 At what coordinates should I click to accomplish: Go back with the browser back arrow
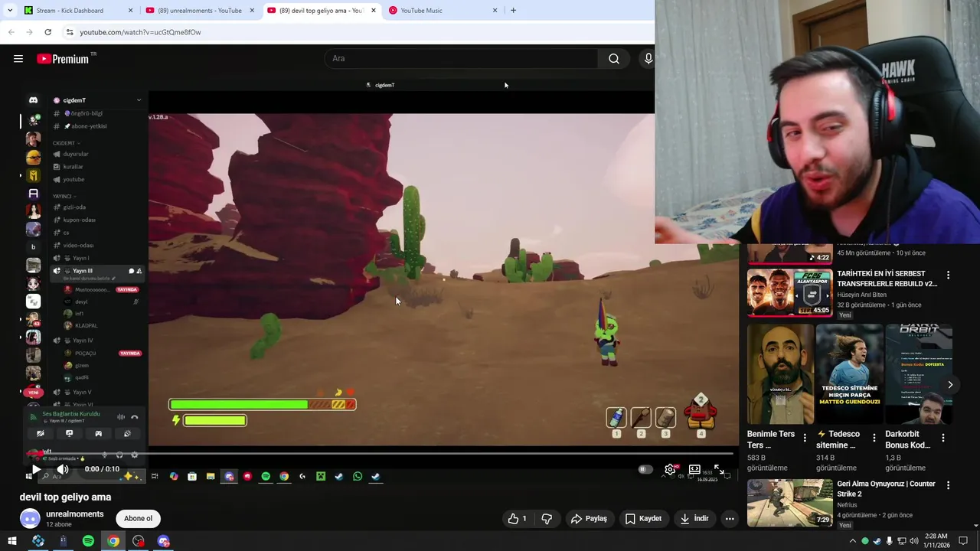[11, 32]
